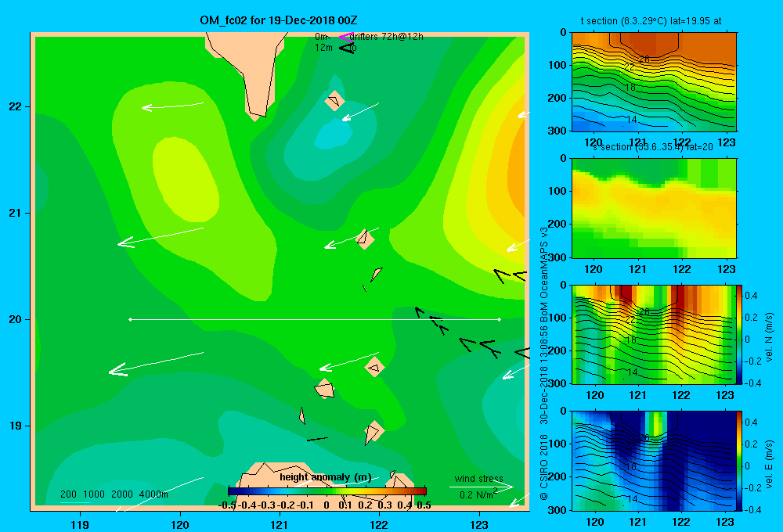Click the '12m' drifter depth label
The image size is (783, 532).
(x=323, y=48)
